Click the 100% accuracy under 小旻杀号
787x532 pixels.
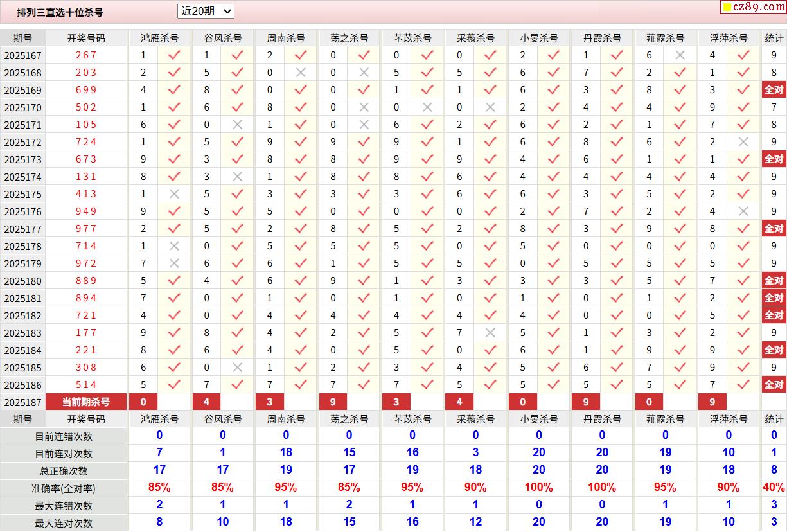pyautogui.click(x=539, y=488)
